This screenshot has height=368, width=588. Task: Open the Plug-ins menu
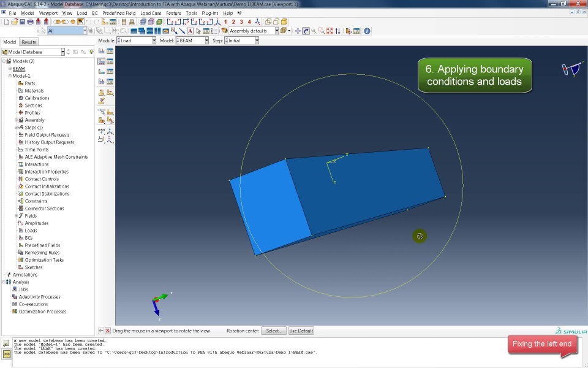click(x=210, y=13)
